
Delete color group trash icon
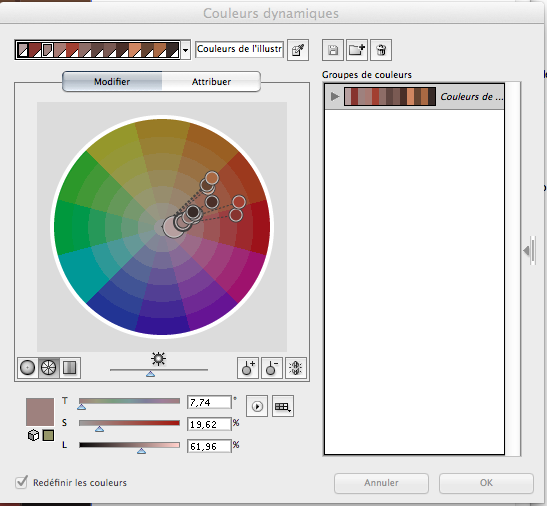tap(381, 50)
